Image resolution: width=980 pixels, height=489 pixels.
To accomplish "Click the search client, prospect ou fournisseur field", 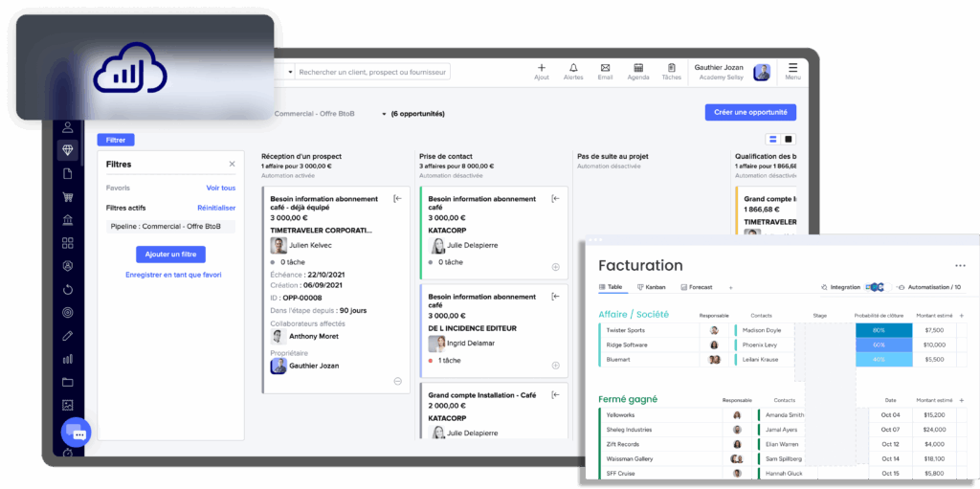I will point(372,73).
